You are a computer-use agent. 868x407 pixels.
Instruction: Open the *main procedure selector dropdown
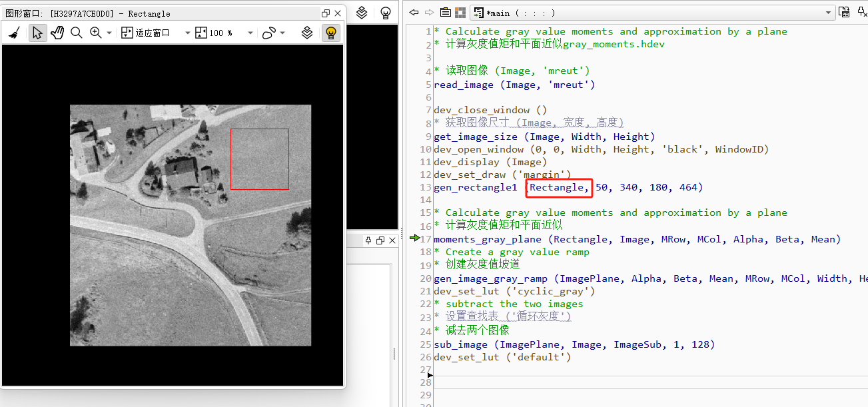(x=829, y=13)
